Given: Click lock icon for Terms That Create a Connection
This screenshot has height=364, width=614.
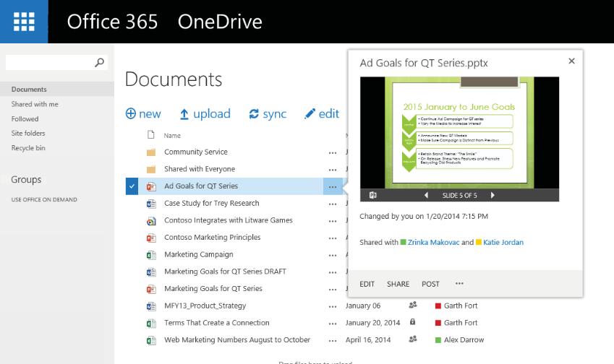Looking at the screenshot, I should click(x=412, y=322).
